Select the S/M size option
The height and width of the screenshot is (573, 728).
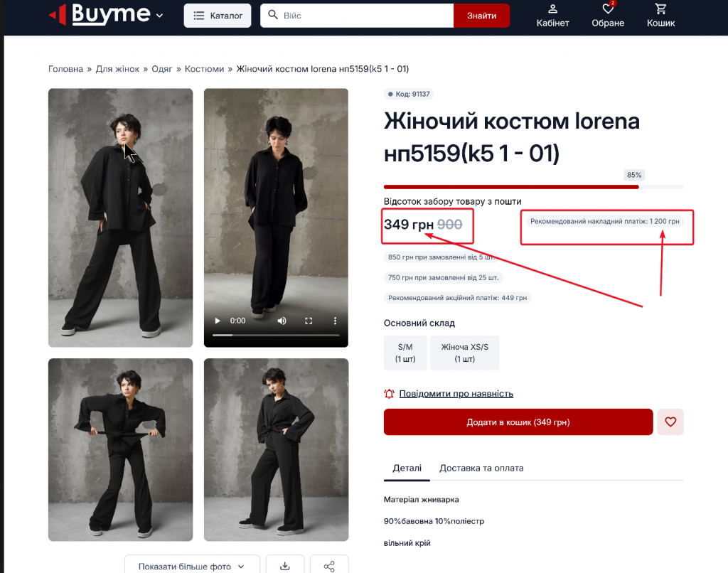[405, 353]
